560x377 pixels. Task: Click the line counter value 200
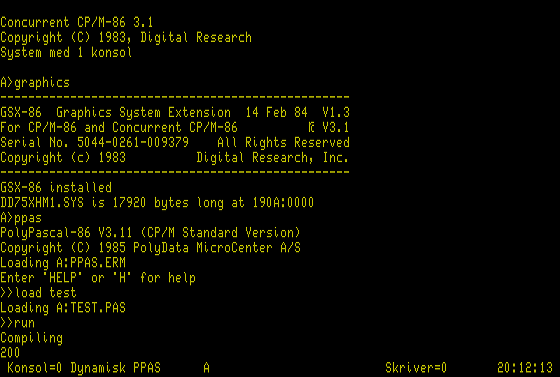click(x=10, y=353)
